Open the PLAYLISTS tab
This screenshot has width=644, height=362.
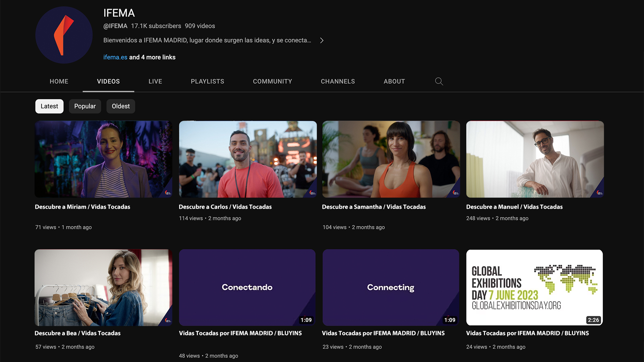coord(208,81)
